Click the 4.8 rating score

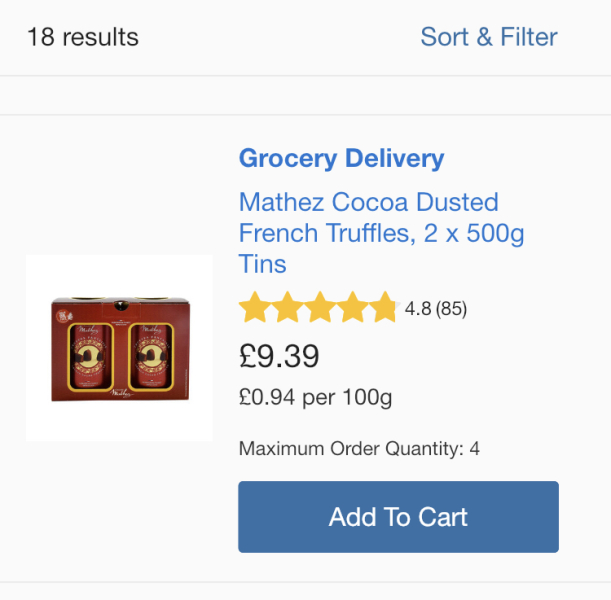[x=417, y=309]
